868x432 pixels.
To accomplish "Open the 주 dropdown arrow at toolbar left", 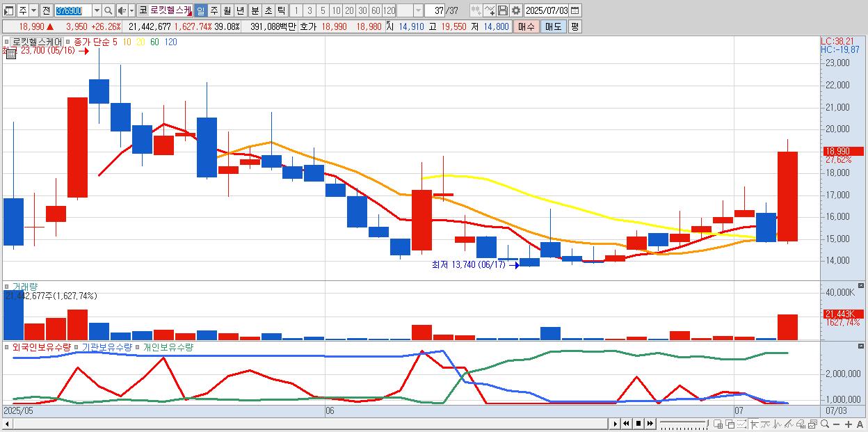I will (33, 10).
